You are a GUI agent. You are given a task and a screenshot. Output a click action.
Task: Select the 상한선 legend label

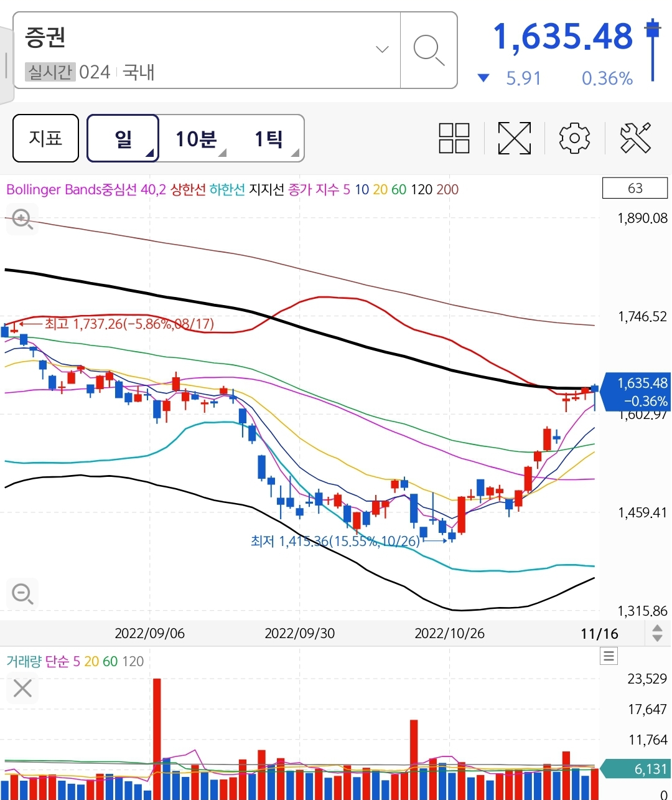pyautogui.click(x=188, y=189)
